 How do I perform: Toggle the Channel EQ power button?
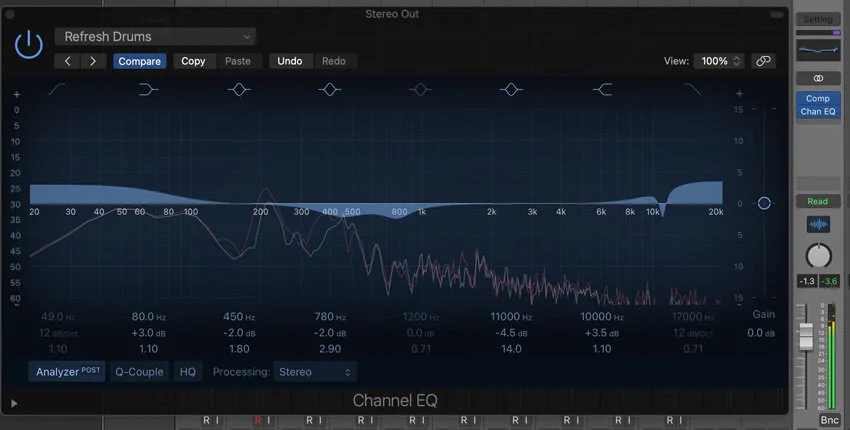click(29, 45)
